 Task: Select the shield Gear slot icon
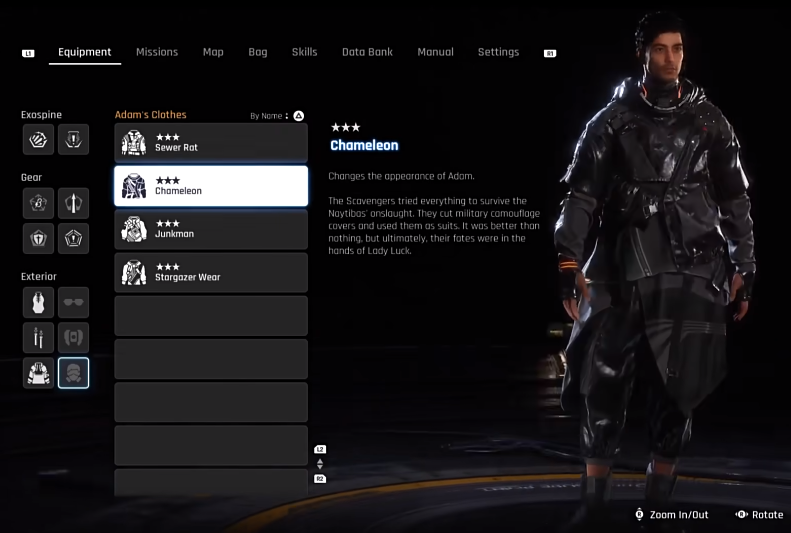coord(38,239)
